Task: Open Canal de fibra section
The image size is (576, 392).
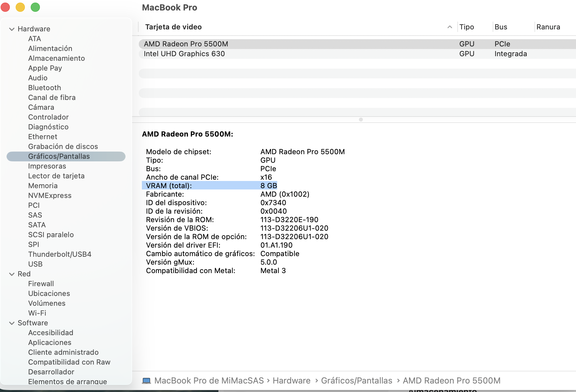Action: click(x=52, y=98)
